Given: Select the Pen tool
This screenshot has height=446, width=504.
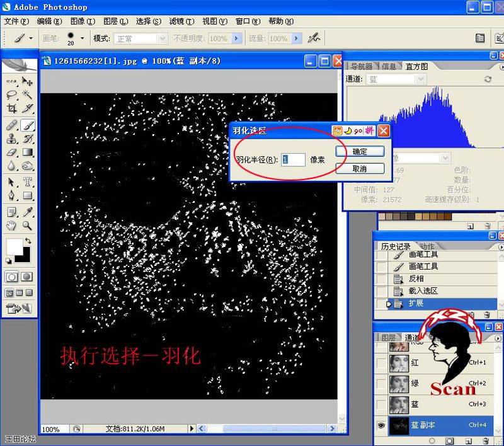Looking at the screenshot, I should click(11, 195).
